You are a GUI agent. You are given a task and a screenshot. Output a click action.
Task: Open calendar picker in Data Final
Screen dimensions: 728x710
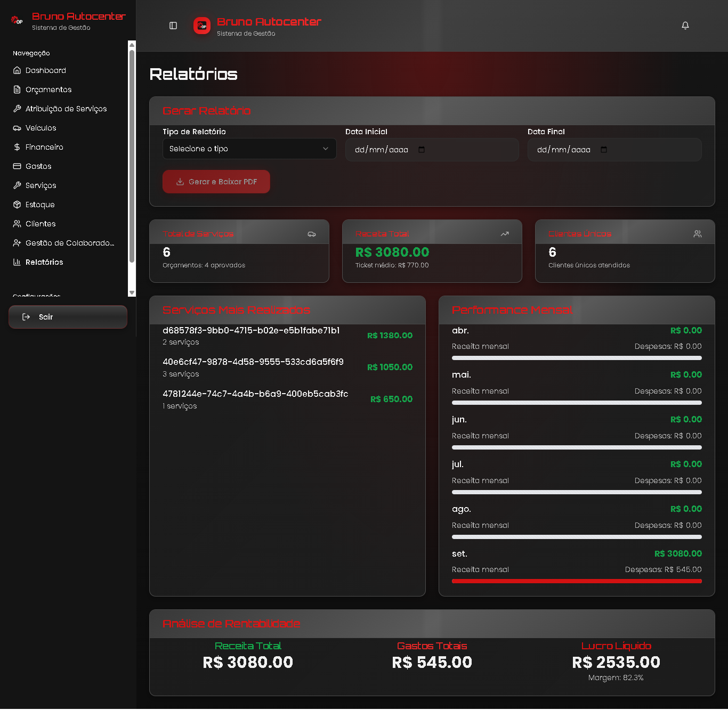click(x=604, y=150)
